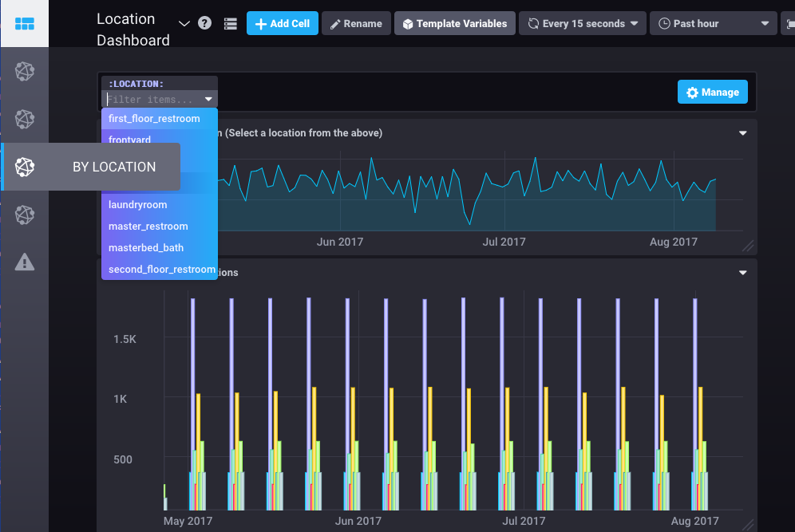Choose second_floor_restroom location option
Image resolution: width=795 pixels, height=532 pixels.
tap(160, 269)
